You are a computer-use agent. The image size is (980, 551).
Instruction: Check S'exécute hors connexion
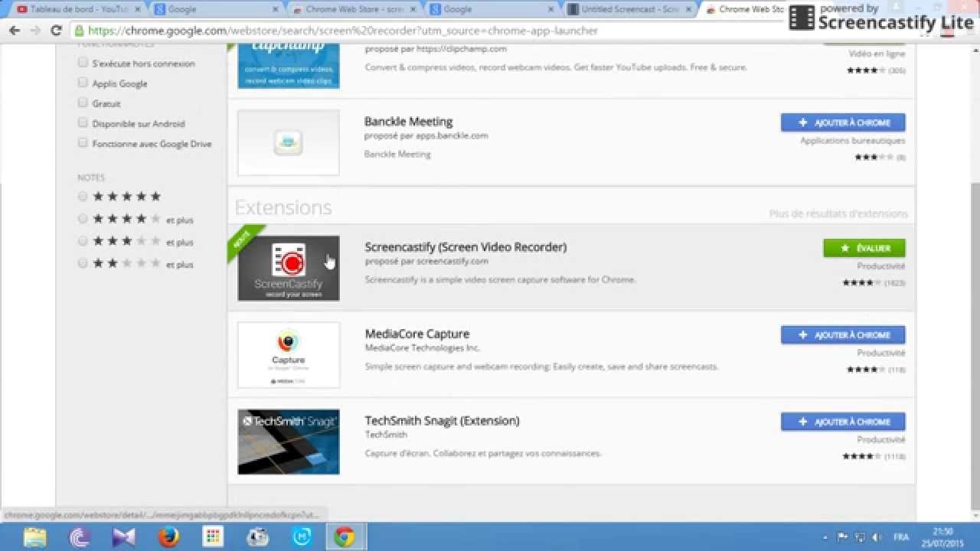(x=83, y=63)
